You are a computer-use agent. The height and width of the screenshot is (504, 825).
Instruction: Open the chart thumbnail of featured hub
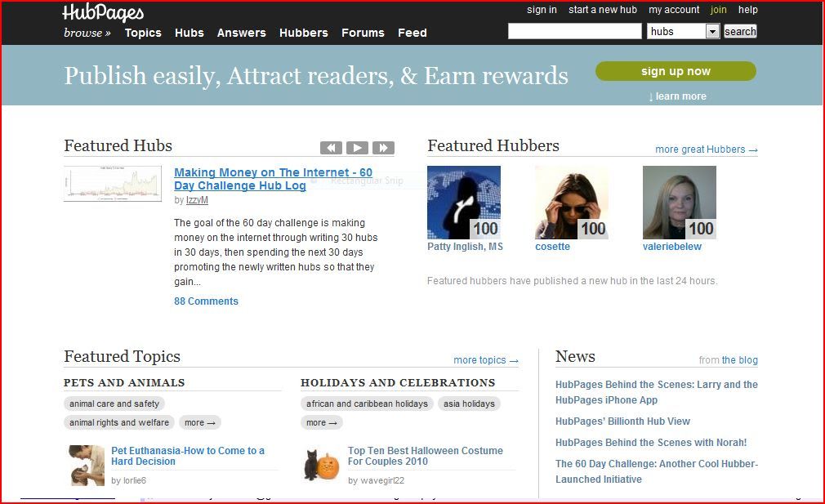coord(113,184)
